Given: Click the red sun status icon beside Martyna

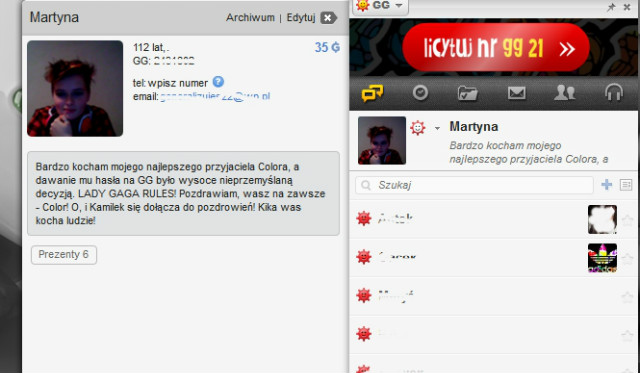Looking at the screenshot, I should click(x=418, y=128).
